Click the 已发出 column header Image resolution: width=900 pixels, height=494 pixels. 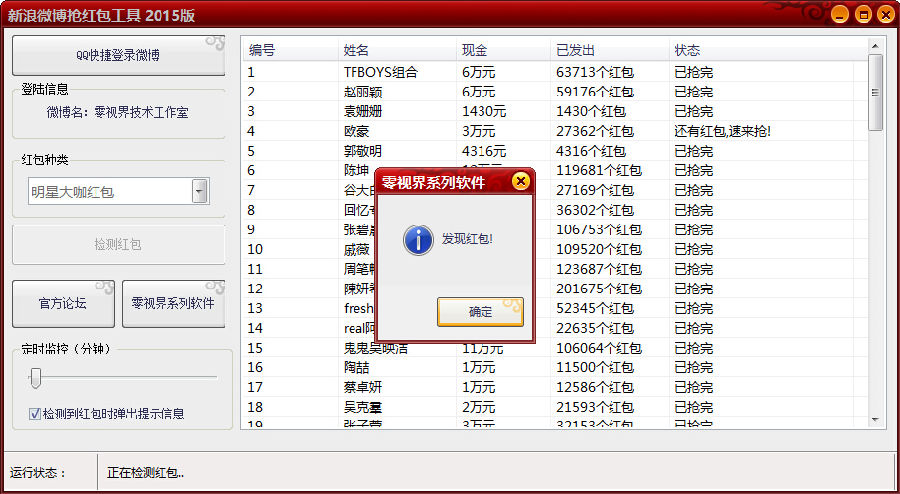click(x=610, y=50)
